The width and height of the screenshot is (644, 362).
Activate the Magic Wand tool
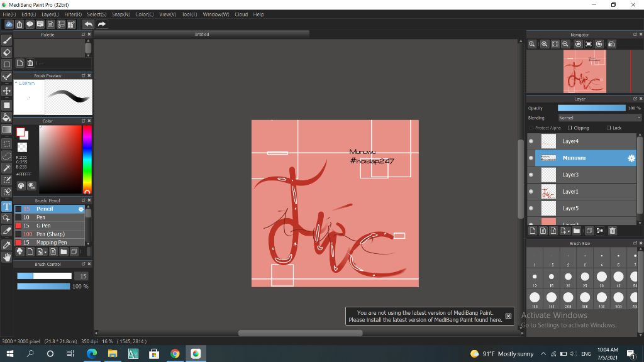click(6, 168)
